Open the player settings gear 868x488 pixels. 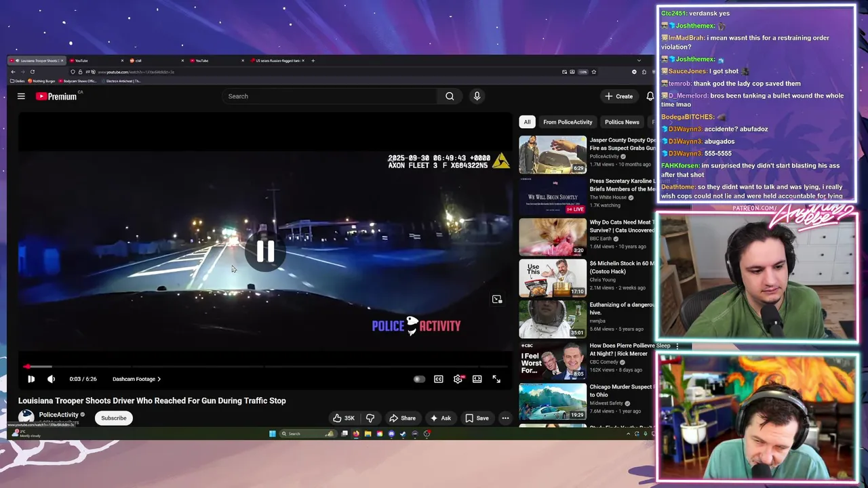click(458, 379)
